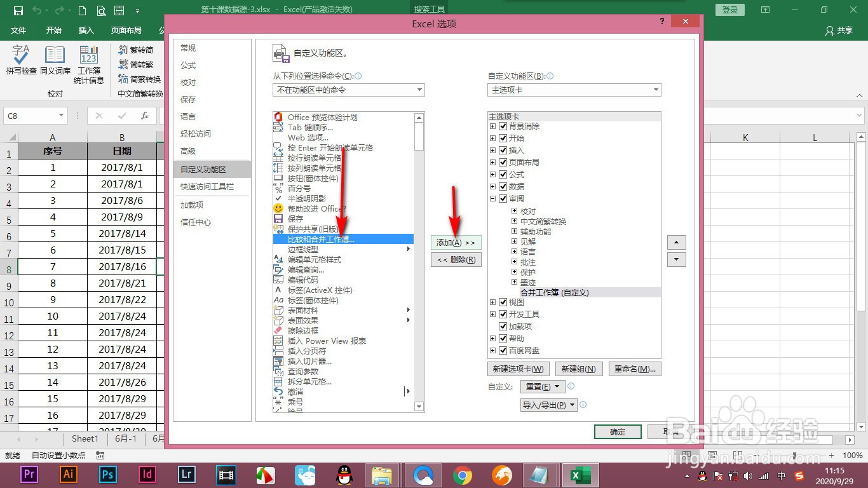Click the Spelling Check (拼写检查) ribbon icon
This screenshot has height=488, width=868.
click(x=21, y=60)
